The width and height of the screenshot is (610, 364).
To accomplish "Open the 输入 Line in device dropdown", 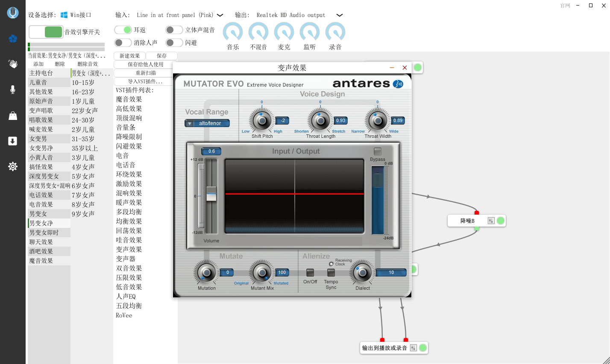I will (x=180, y=15).
